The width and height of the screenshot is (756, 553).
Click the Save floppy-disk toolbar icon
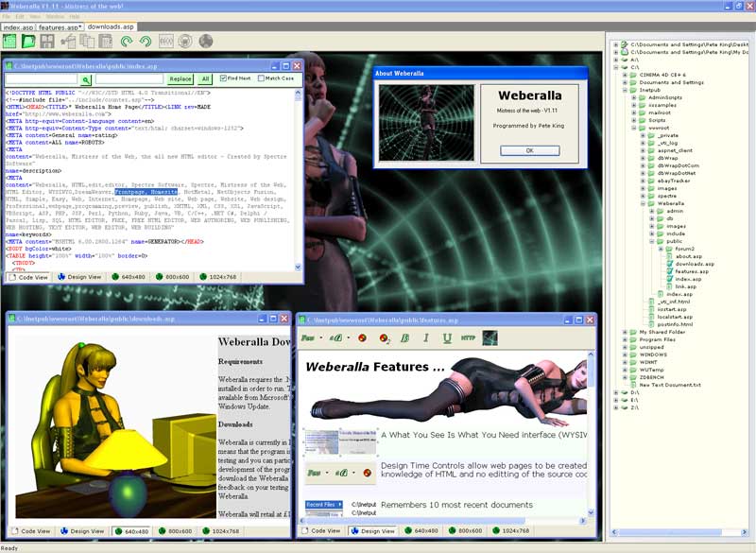[47, 42]
